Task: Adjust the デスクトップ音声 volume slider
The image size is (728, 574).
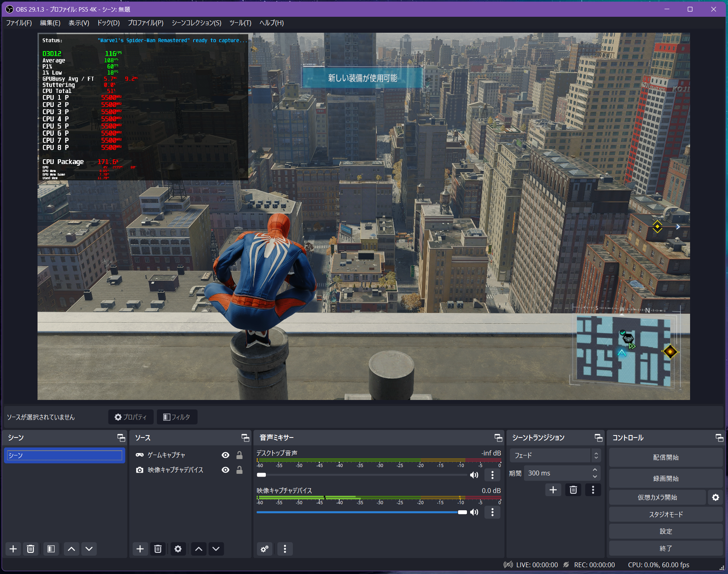Action: click(362, 475)
